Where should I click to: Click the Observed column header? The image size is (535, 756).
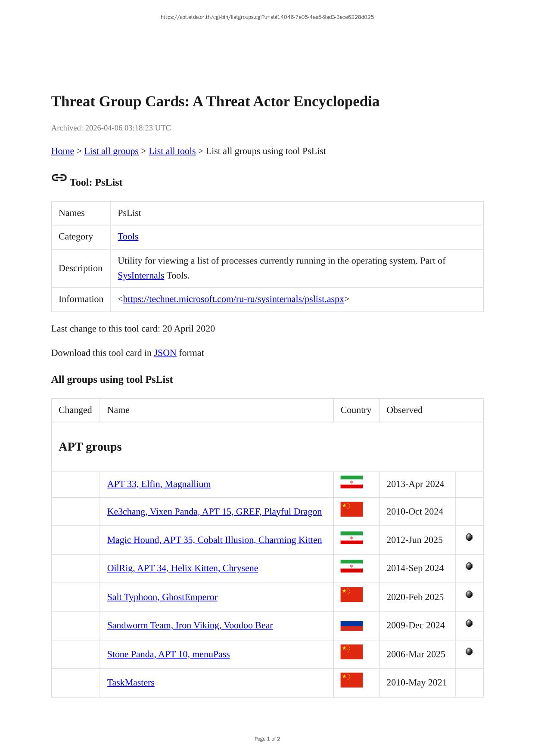coord(404,410)
